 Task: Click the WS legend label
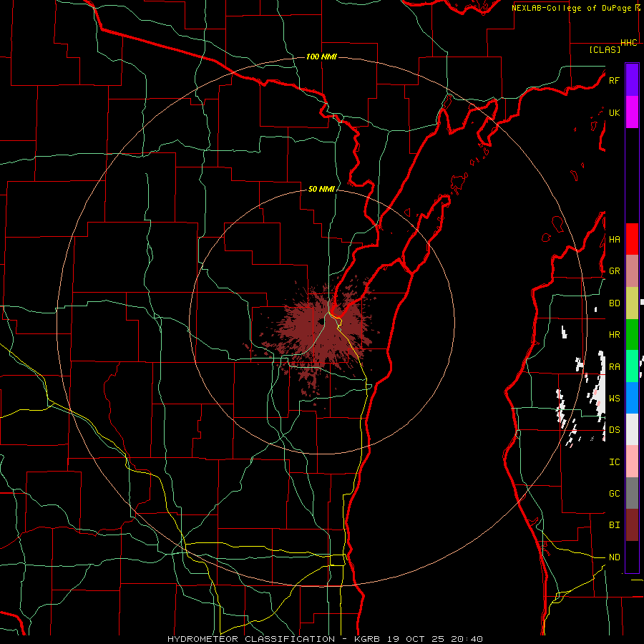click(614, 399)
